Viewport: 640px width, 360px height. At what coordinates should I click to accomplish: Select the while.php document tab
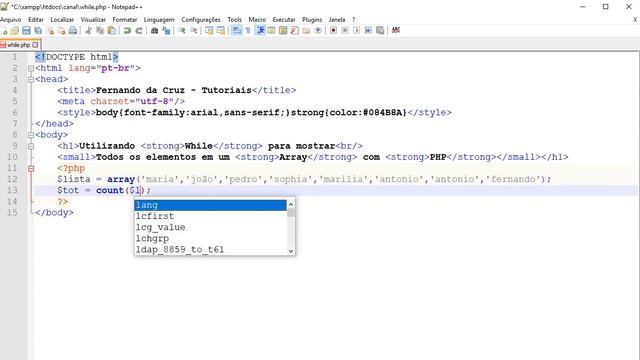[19, 45]
